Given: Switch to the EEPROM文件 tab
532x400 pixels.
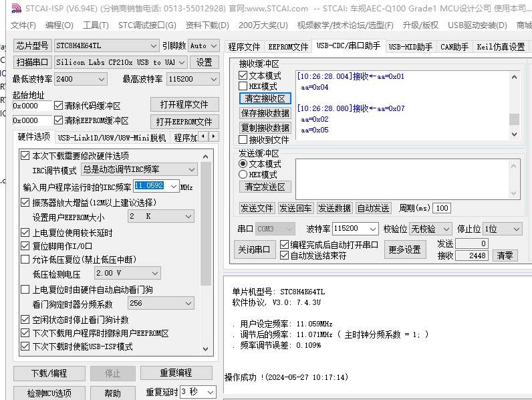Looking at the screenshot, I should (288, 47).
